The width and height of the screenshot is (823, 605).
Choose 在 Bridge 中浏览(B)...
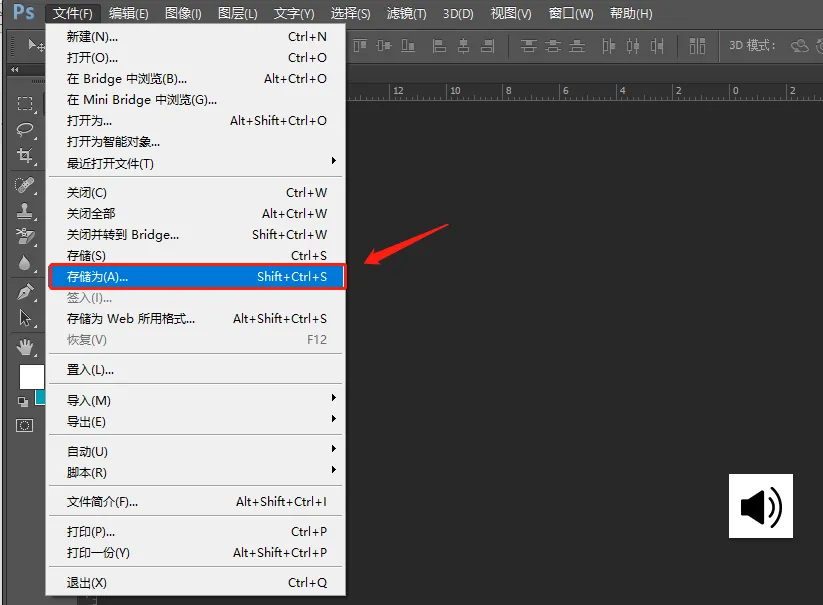pyautogui.click(x=196, y=79)
